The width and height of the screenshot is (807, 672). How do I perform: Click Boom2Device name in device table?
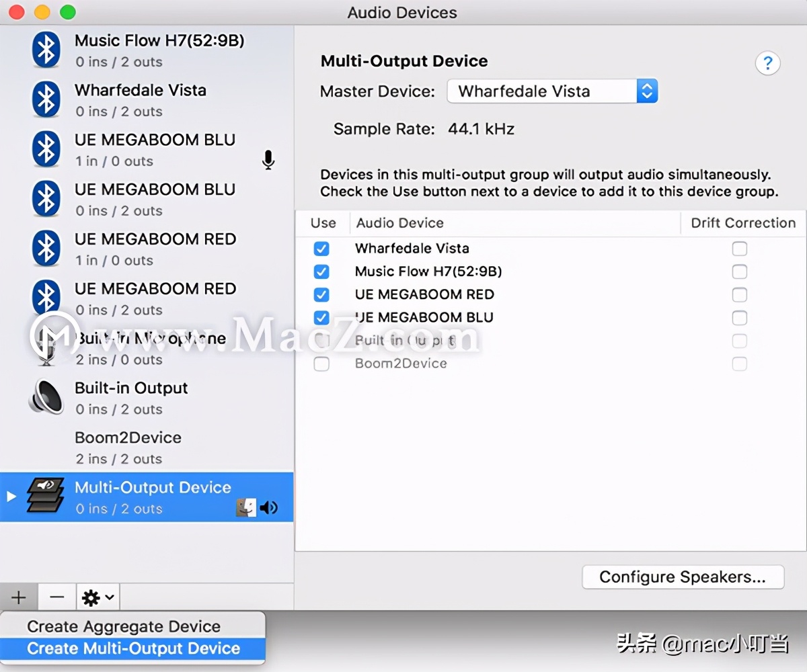(x=401, y=364)
